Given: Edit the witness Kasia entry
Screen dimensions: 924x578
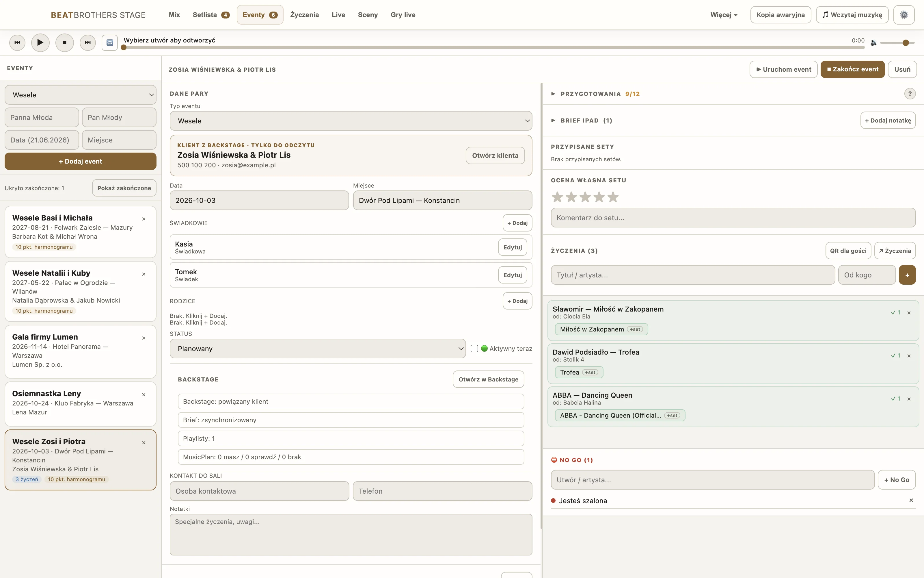Looking at the screenshot, I should click(513, 247).
